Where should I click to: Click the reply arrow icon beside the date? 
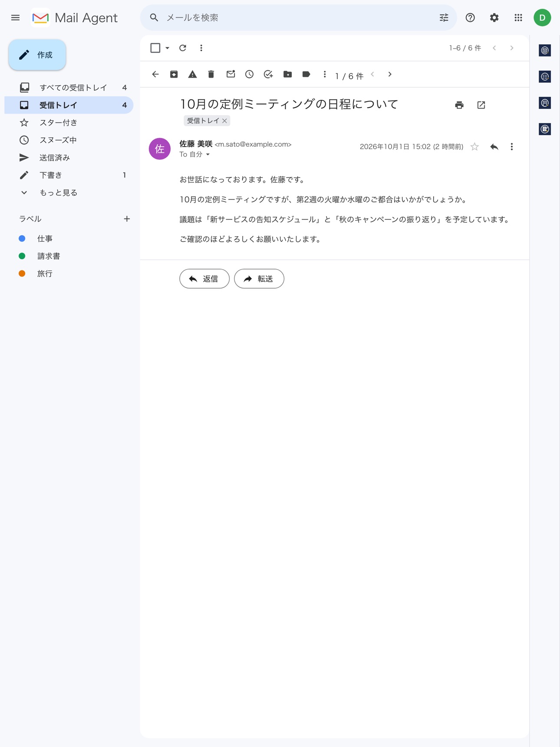494,147
